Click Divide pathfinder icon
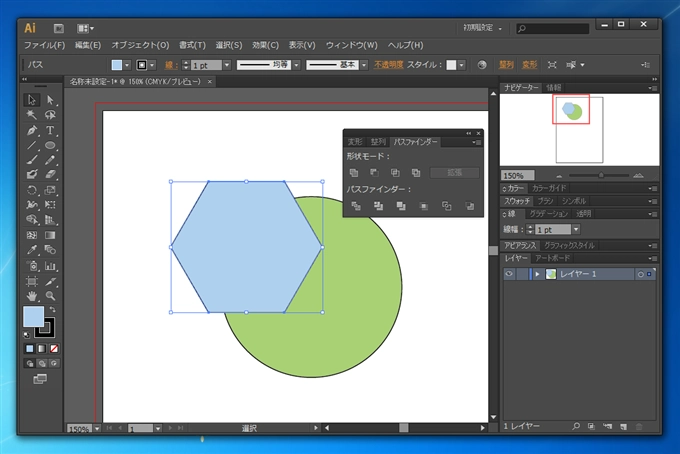The width and height of the screenshot is (680, 454). [x=356, y=206]
